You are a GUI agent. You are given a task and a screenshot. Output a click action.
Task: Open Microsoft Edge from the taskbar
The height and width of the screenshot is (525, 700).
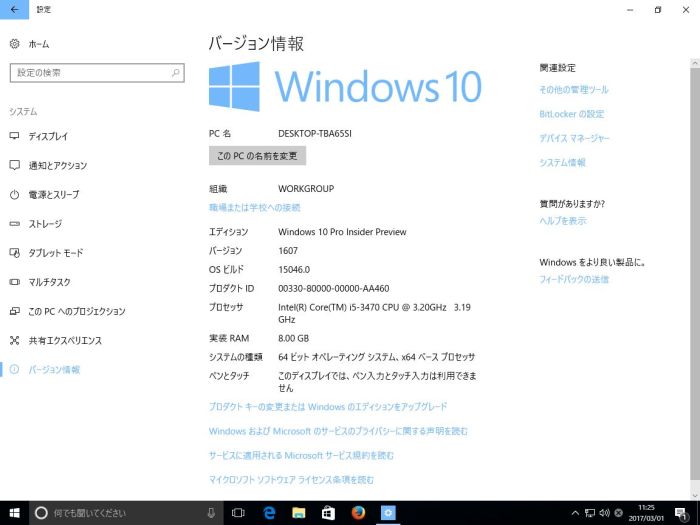pyautogui.click(x=269, y=513)
